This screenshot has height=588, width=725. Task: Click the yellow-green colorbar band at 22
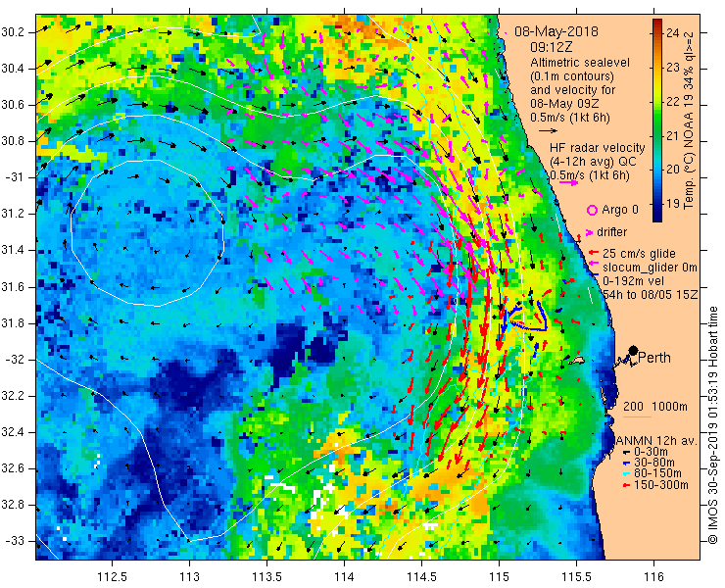pyautogui.click(x=657, y=103)
